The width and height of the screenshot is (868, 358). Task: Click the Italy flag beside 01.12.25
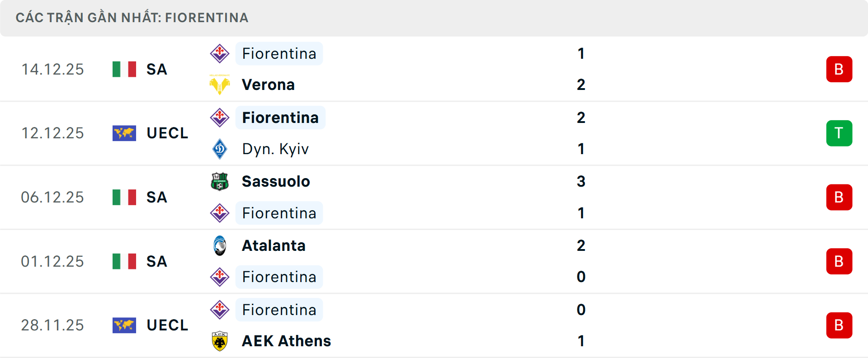tap(124, 261)
